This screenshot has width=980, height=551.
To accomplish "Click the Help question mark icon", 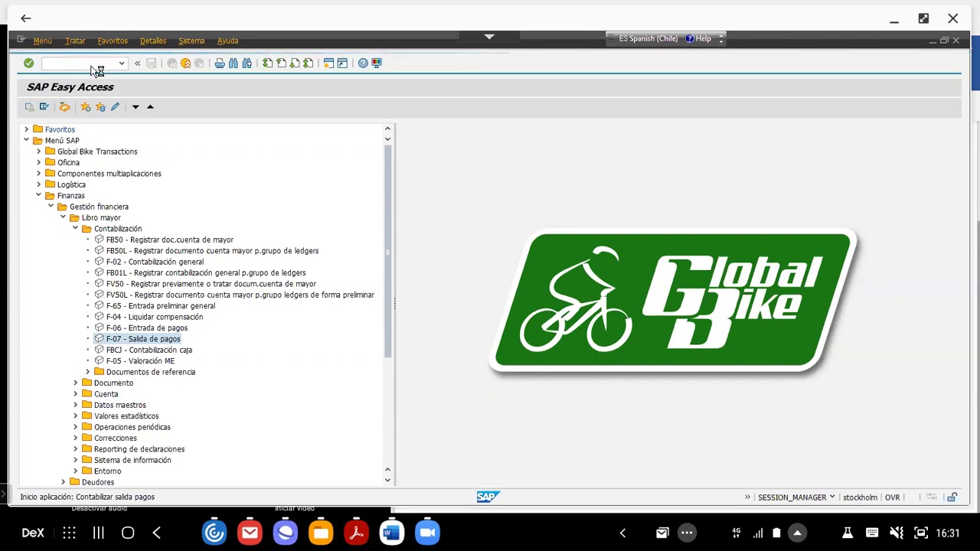I will 363,64.
